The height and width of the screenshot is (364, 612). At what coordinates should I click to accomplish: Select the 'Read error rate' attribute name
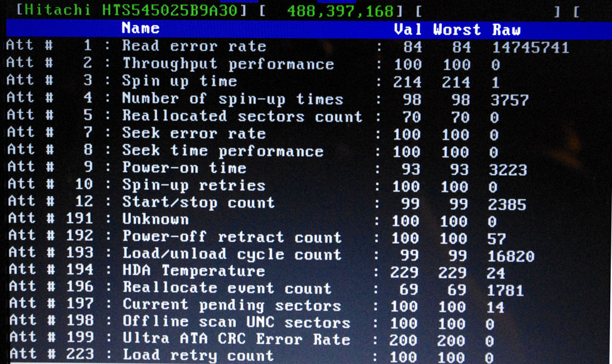tap(194, 46)
